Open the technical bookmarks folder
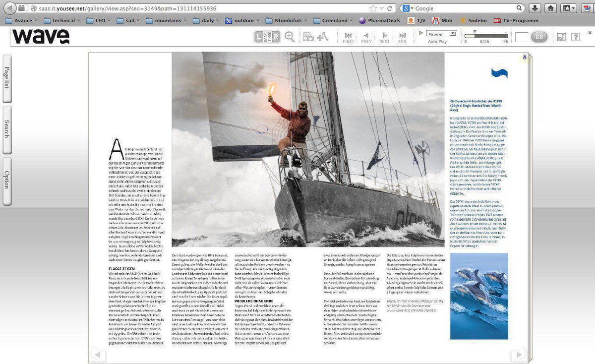 click(63, 20)
